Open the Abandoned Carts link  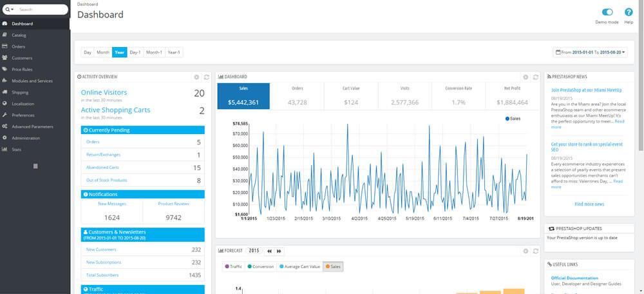pos(98,168)
